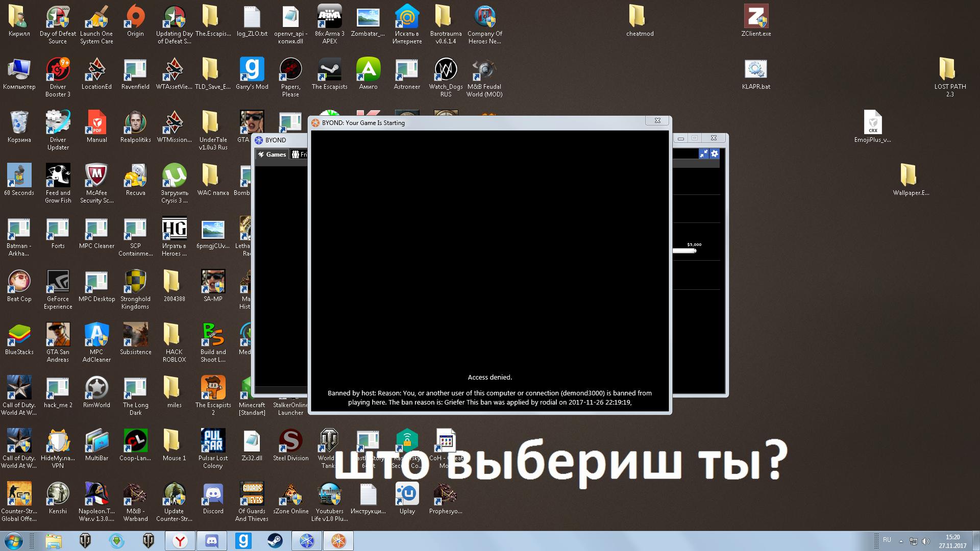Select the Wallpaper Engine folder
This screenshot has height=551, width=980.
[911, 180]
